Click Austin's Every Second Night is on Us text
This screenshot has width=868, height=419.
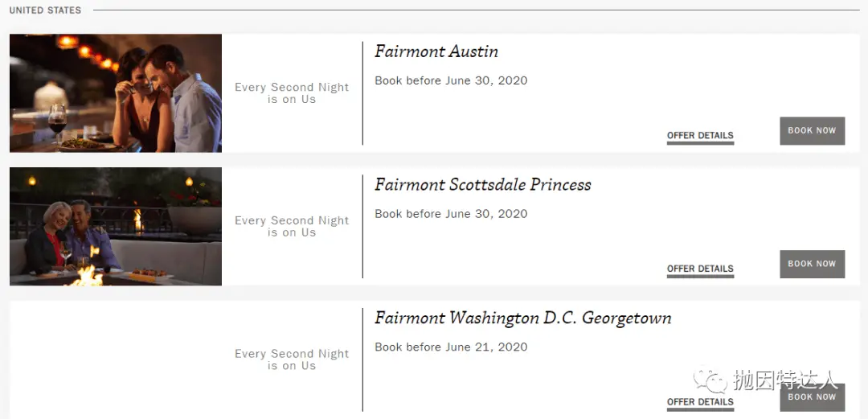point(292,93)
